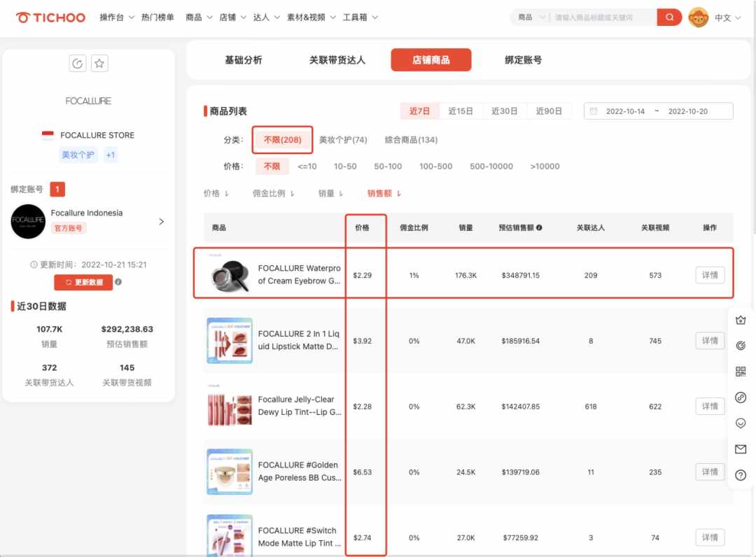The height and width of the screenshot is (557, 756).
Task: Click the red 更新数据 button
Action: pos(83,283)
